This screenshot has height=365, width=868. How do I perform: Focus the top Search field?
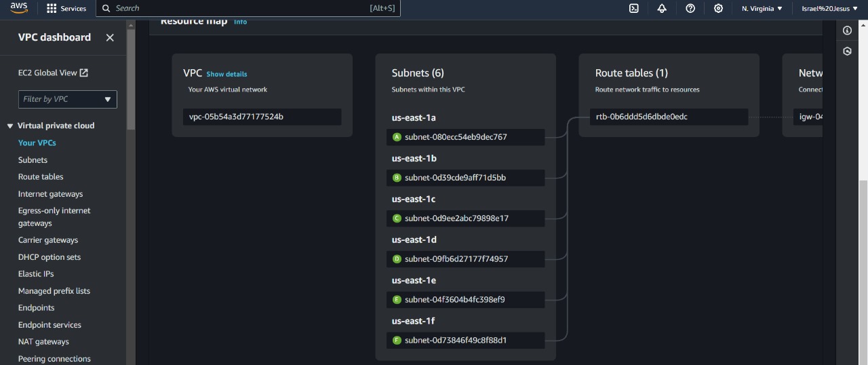[248, 8]
